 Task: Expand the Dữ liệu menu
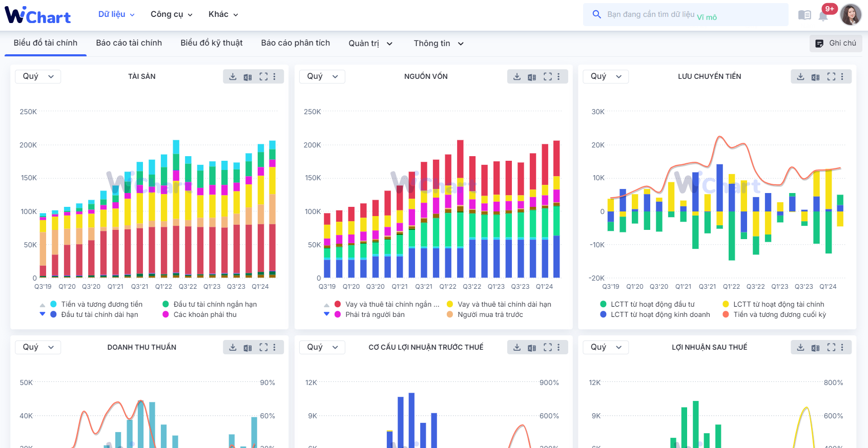(116, 14)
